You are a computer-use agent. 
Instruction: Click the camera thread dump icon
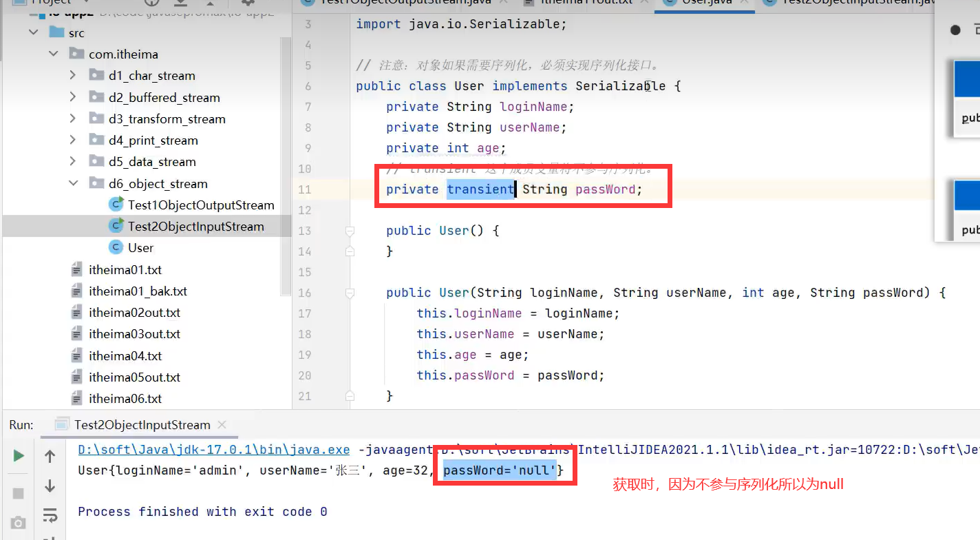[19, 523]
